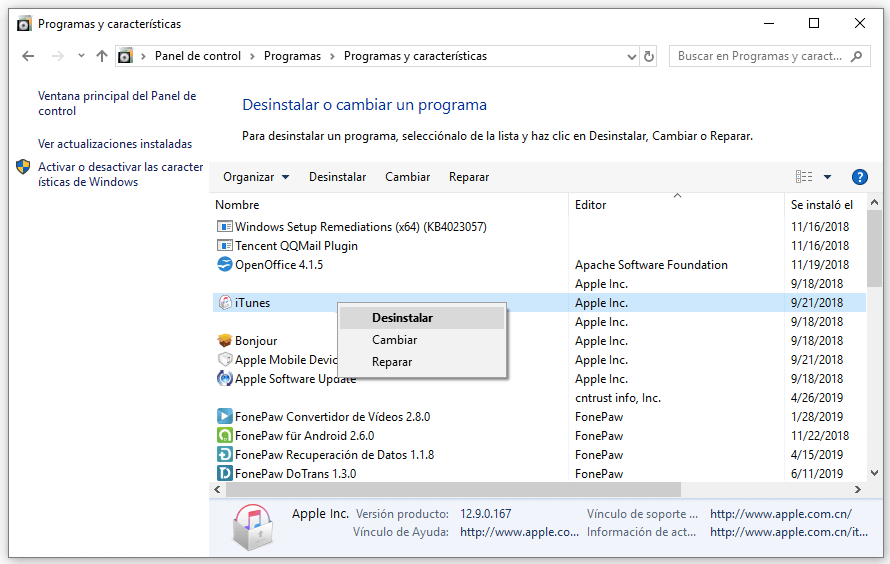The height and width of the screenshot is (564, 890).
Task: Click 'Programas' breadcrumb segment
Action: pyautogui.click(x=292, y=56)
